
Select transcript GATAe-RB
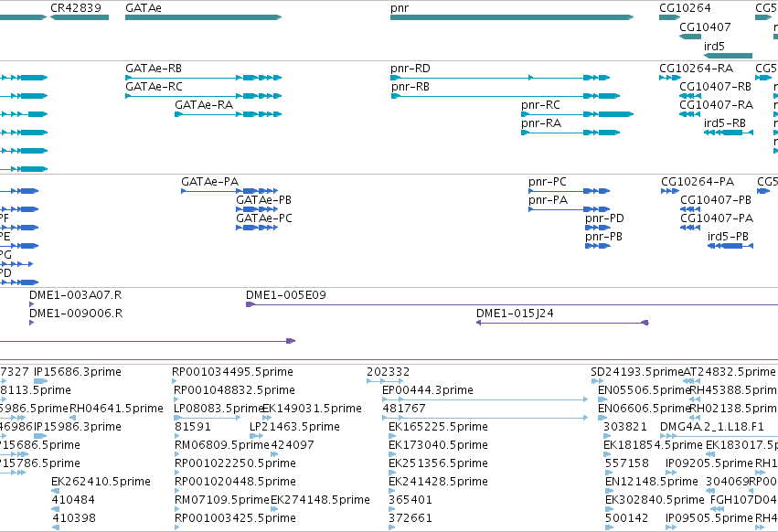(154, 68)
